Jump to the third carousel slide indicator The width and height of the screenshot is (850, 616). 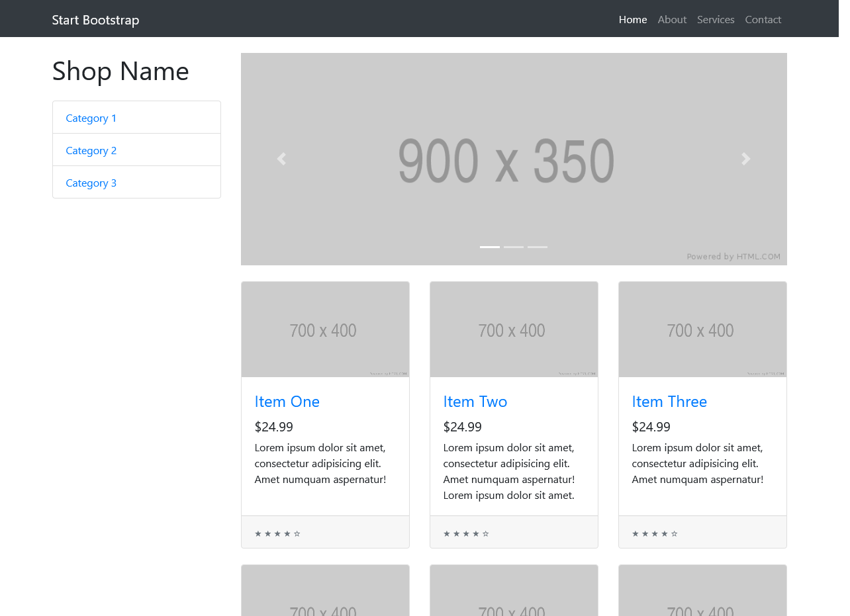(538, 247)
